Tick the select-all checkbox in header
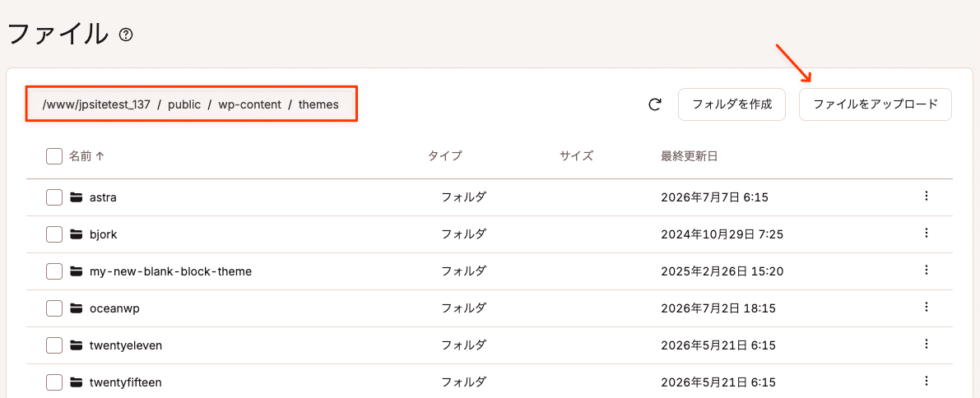Image resolution: width=980 pixels, height=398 pixels. point(54,156)
